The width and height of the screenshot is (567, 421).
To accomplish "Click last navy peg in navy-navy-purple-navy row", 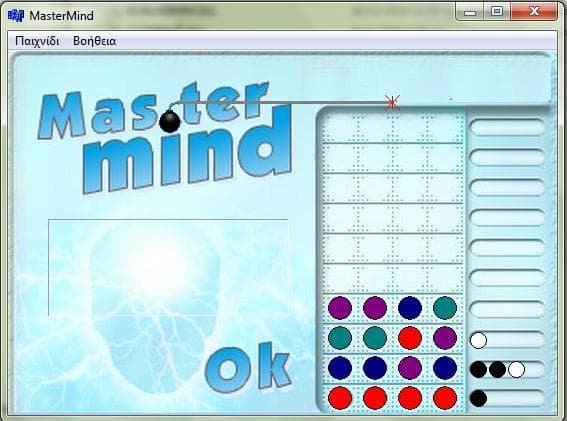I will pos(445,368).
